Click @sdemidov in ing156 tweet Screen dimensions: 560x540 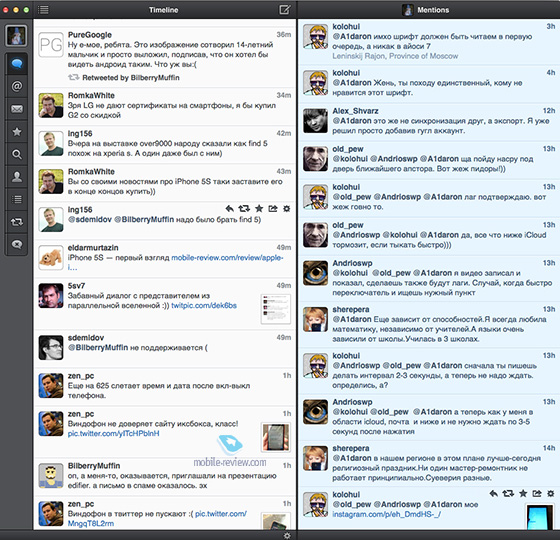tap(90, 220)
